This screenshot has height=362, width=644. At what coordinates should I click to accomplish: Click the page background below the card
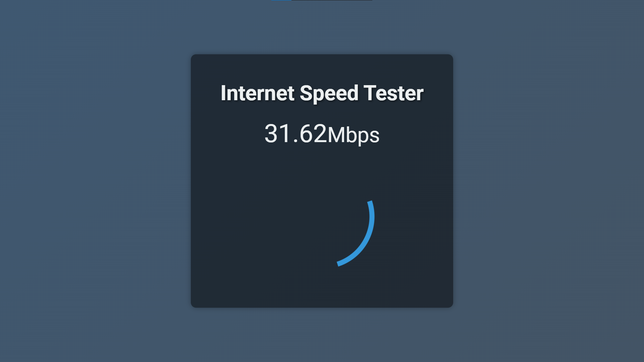tap(322, 335)
